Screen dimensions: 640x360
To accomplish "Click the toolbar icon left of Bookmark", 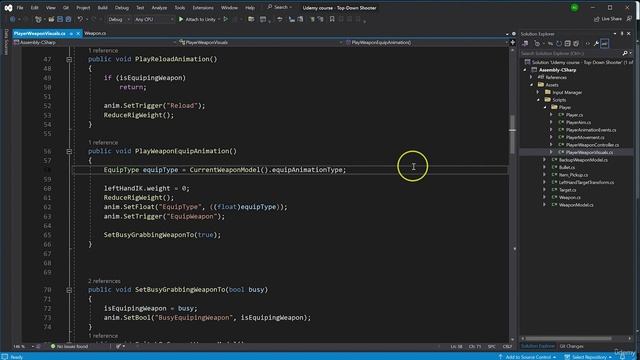I will 320,19.
